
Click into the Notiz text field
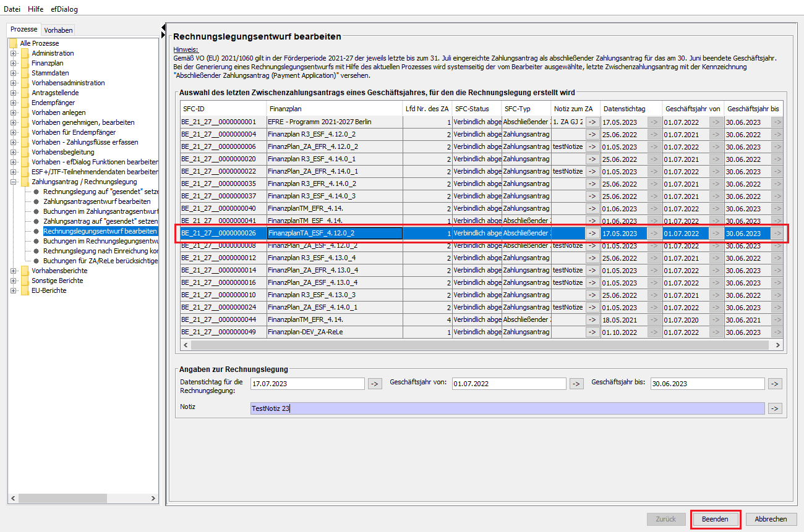(507, 408)
